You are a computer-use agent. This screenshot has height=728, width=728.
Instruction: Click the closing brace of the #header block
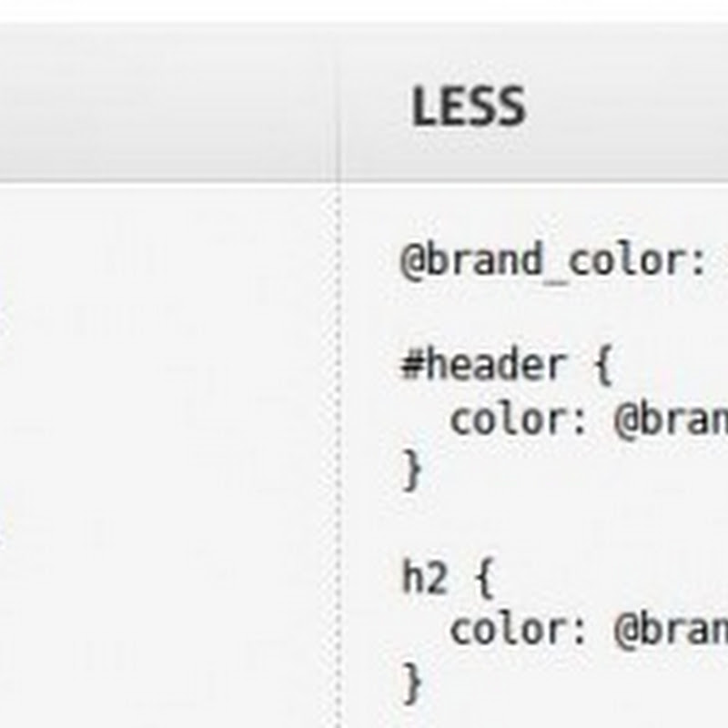[x=413, y=471]
